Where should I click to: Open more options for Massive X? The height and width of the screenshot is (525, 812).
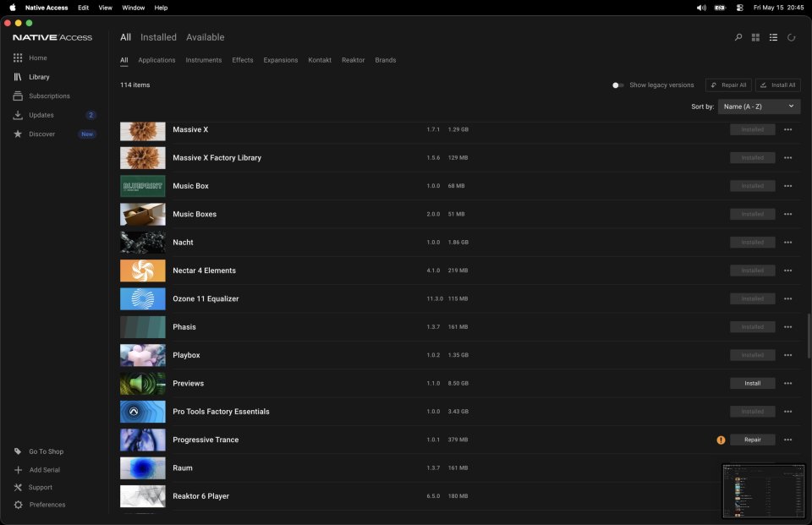[787, 129]
